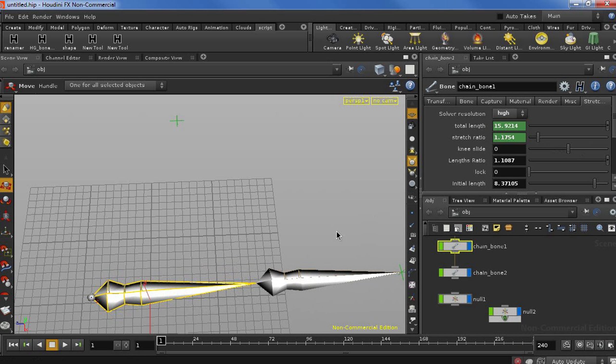Image resolution: width=616 pixels, height=364 pixels.
Task: Adjust the knee slide slider
Action: [568, 149]
